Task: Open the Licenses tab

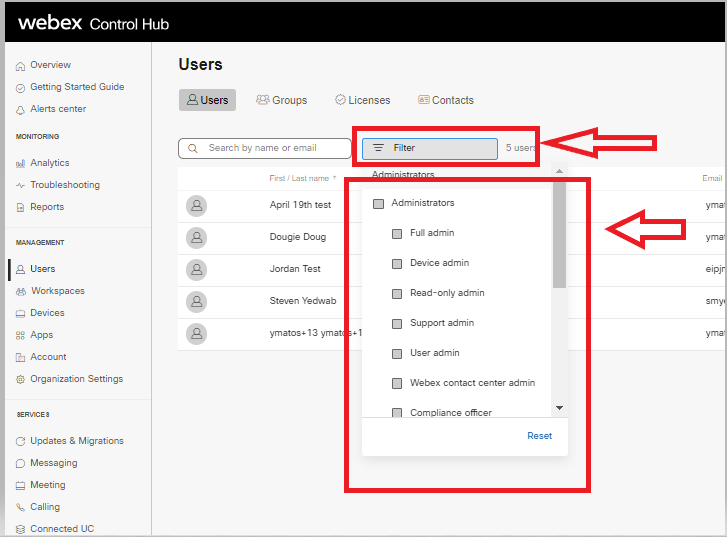Action: click(x=362, y=100)
